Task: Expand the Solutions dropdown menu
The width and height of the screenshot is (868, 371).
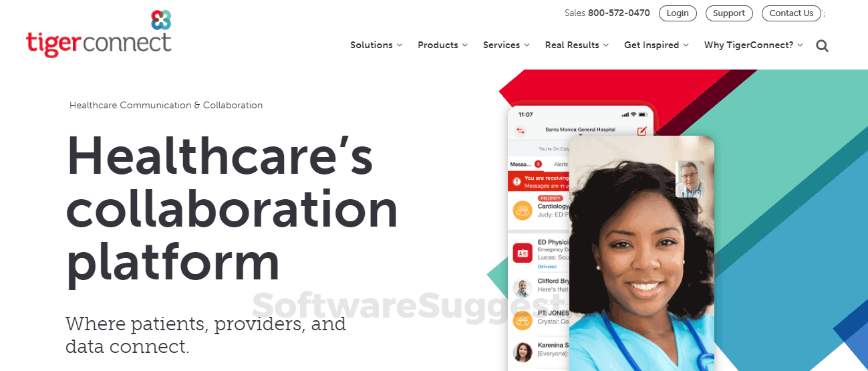Action: click(376, 45)
